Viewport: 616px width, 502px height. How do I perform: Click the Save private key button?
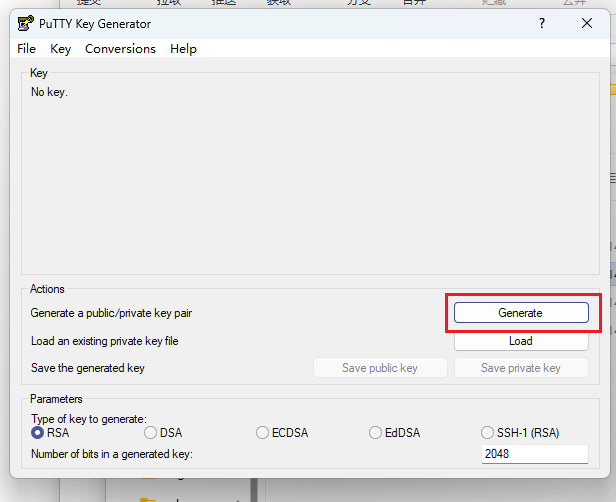click(520, 368)
